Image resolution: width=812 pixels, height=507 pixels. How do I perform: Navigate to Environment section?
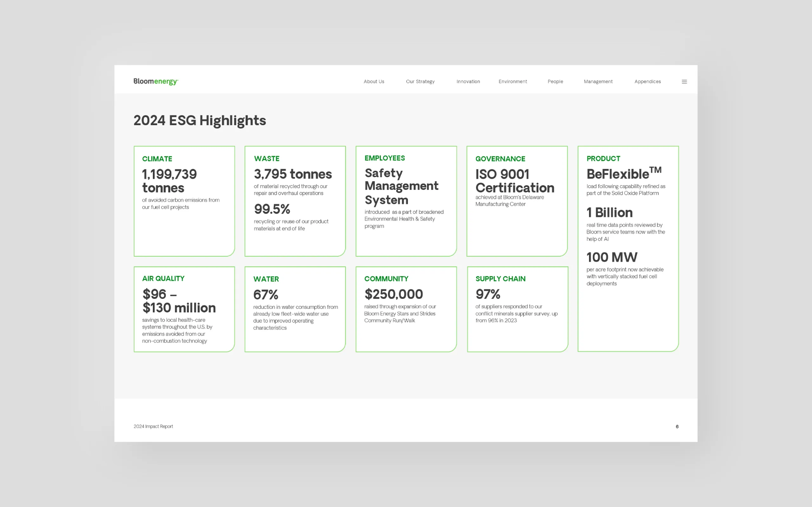[513, 81]
